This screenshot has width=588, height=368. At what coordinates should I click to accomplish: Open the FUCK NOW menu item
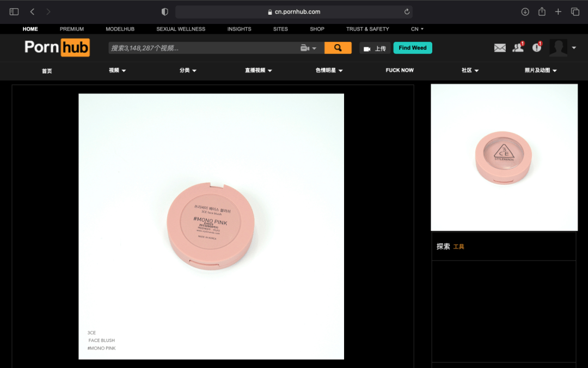400,70
